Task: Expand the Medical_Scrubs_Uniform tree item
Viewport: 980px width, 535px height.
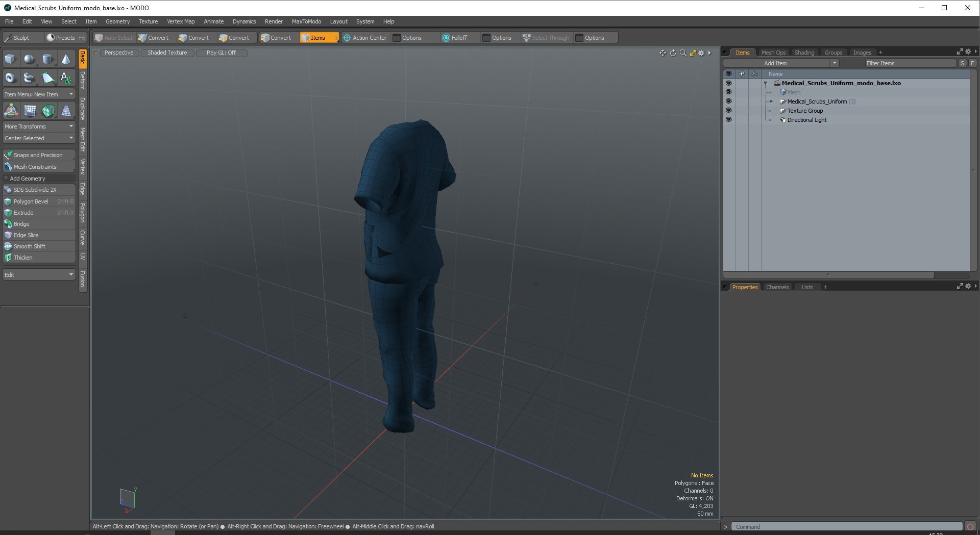Action: (771, 101)
